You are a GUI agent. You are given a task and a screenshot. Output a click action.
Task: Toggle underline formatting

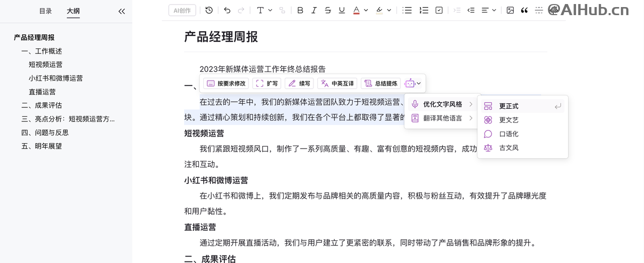click(x=342, y=10)
